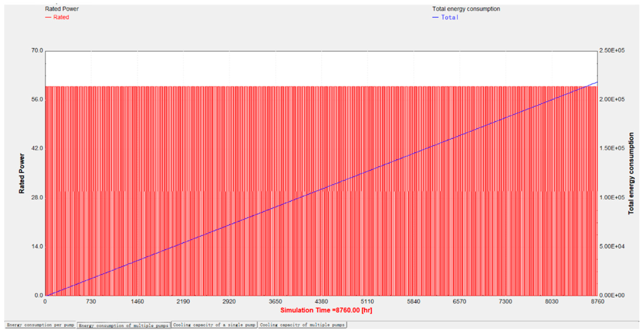Click the vertical Rated Power axis title

point(22,173)
